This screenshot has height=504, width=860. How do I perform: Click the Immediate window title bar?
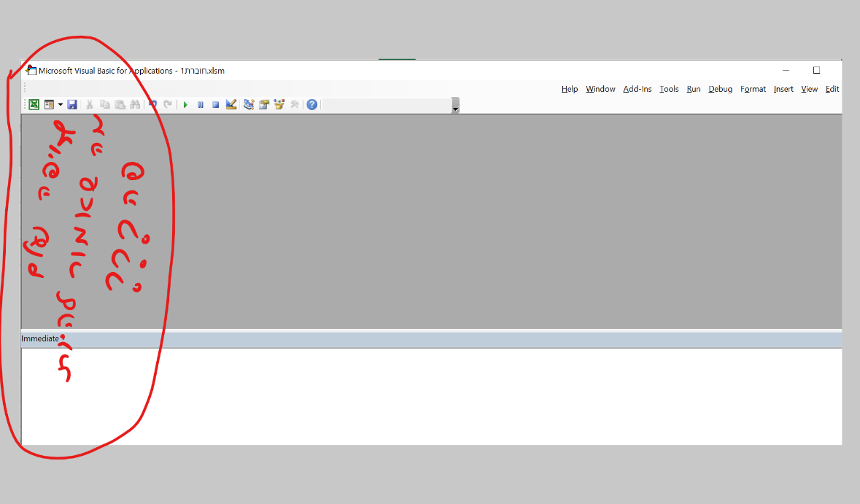click(431, 339)
